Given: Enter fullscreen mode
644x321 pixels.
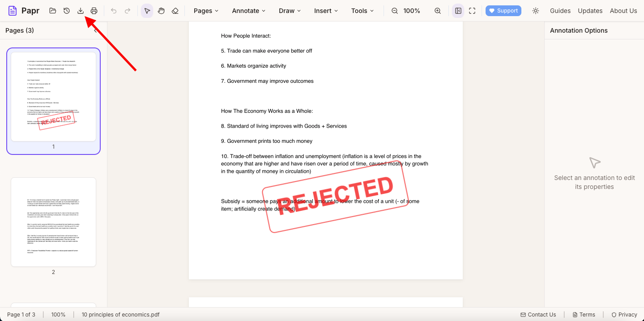Looking at the screenshot, I should point(472,10).
